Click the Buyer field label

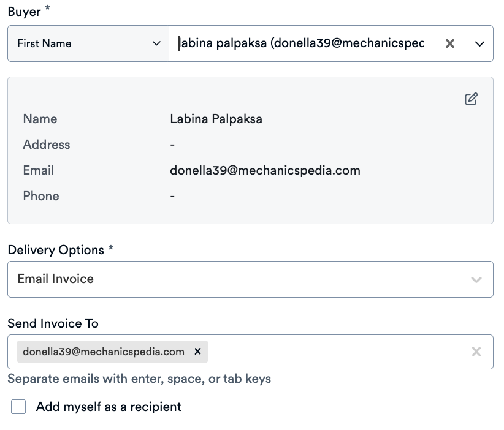coord(24,11)
